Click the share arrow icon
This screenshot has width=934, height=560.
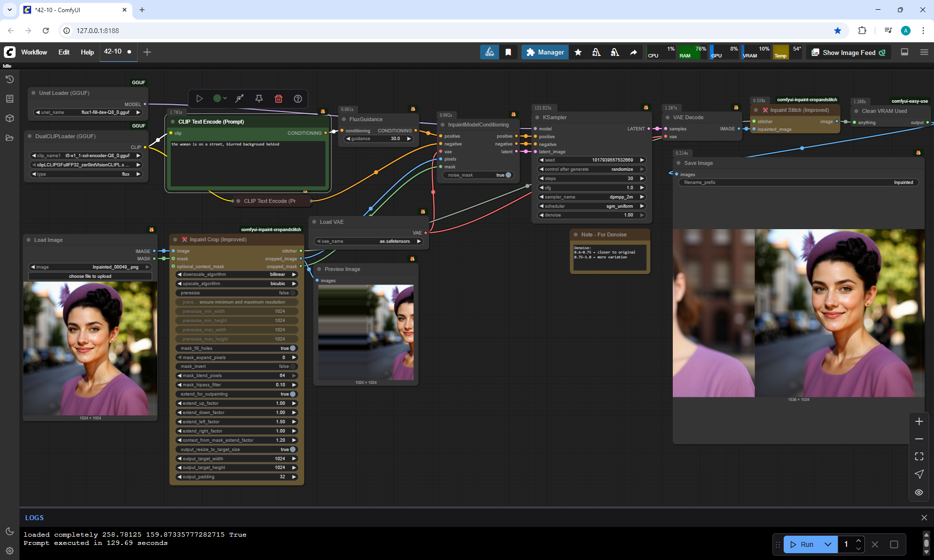(633, 52)
